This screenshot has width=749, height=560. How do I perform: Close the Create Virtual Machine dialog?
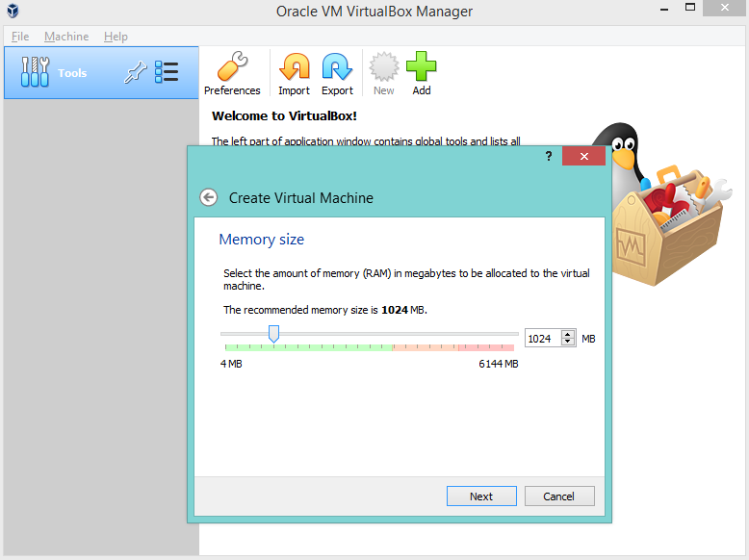point(583,156)
